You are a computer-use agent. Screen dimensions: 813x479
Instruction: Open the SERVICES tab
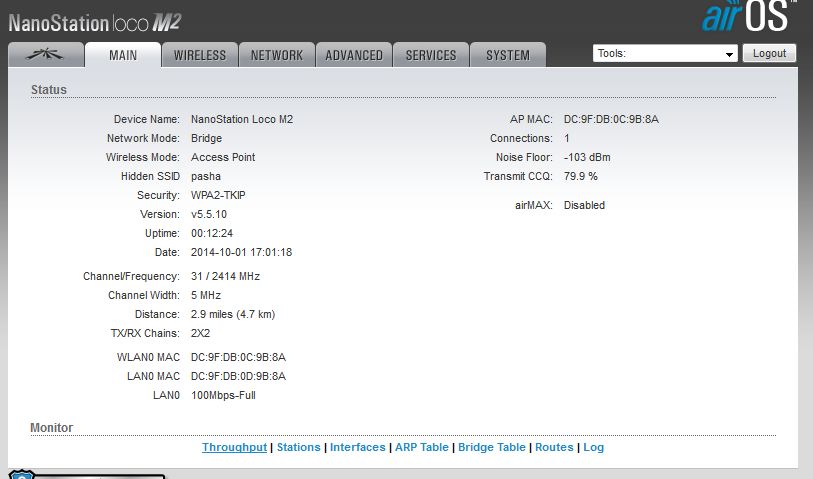431,55
